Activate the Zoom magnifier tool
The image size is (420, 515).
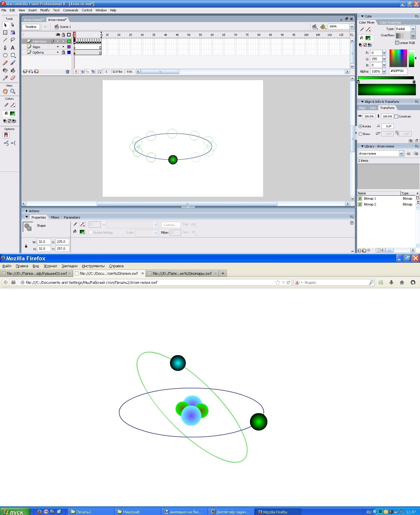pos(13,91)
